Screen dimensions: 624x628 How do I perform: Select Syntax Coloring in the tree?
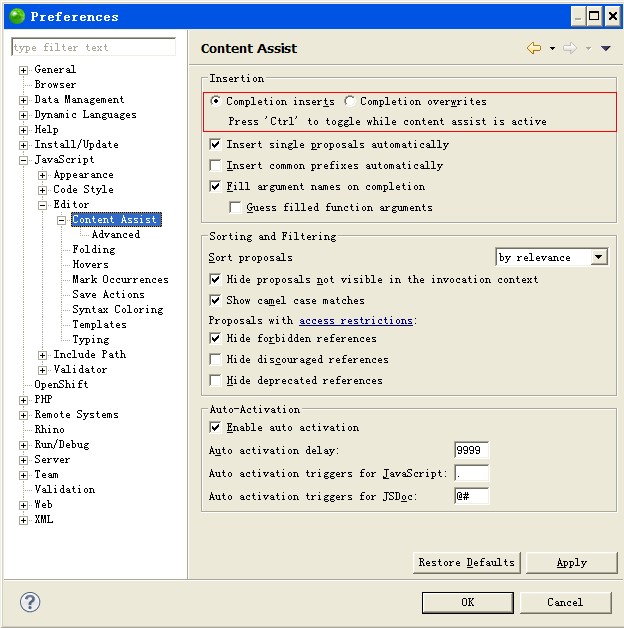[117, 310]
